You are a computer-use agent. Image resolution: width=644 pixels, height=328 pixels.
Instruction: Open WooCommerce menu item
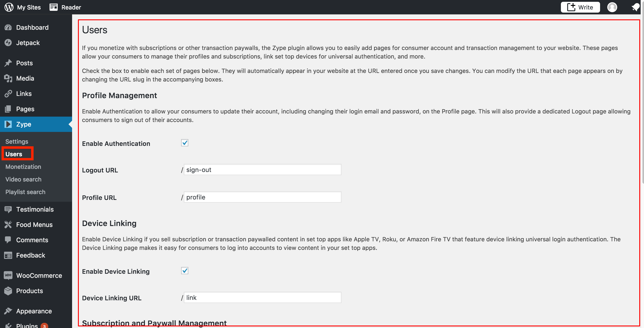(36, 275)
